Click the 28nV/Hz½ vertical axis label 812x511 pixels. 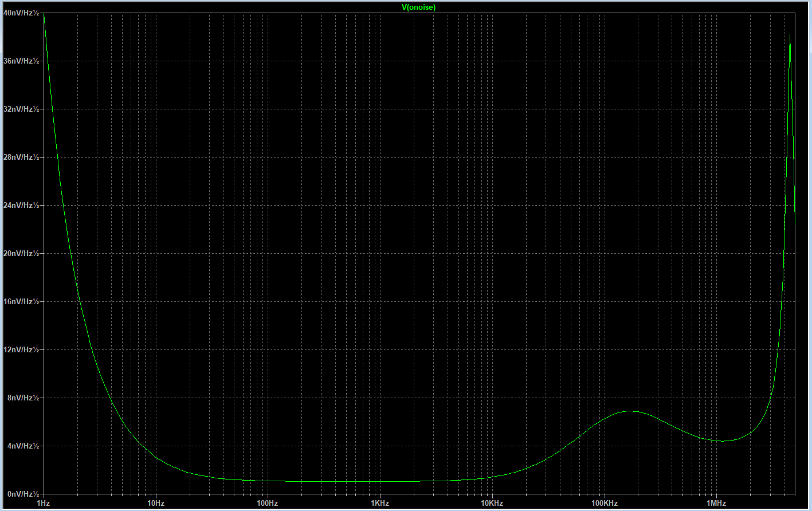tap(21, 157)
